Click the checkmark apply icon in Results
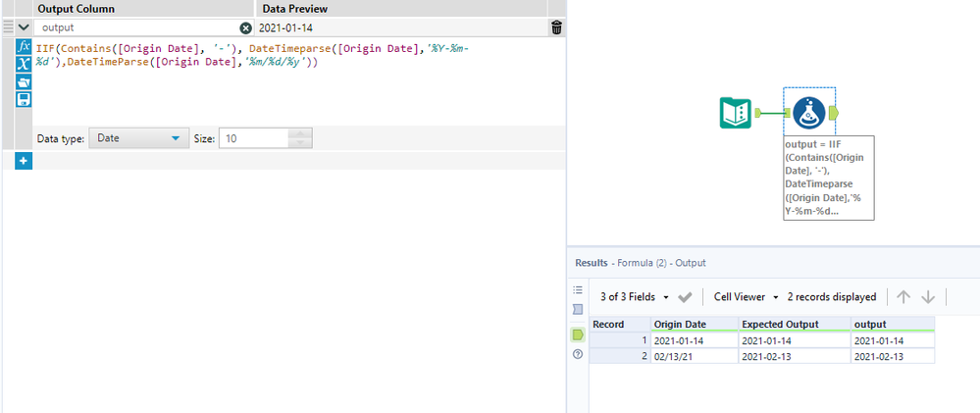Viewport: 980px width, 413px height. 685,297
